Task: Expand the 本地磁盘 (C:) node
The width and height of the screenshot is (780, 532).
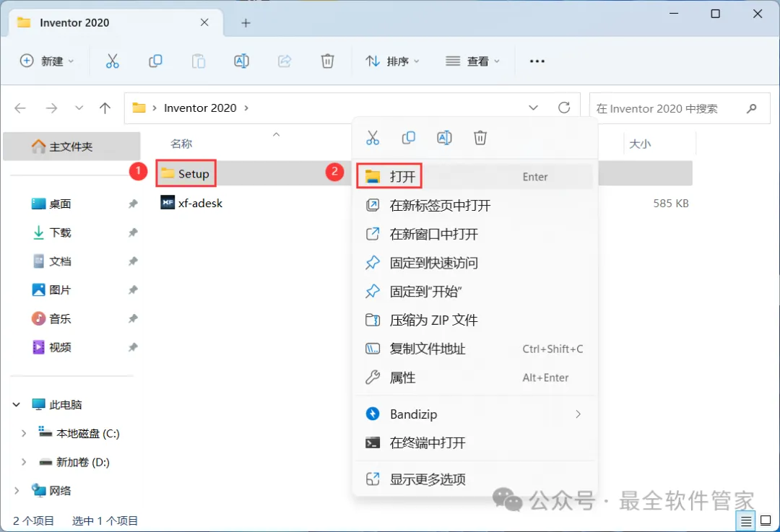Action: click(23, 434)
